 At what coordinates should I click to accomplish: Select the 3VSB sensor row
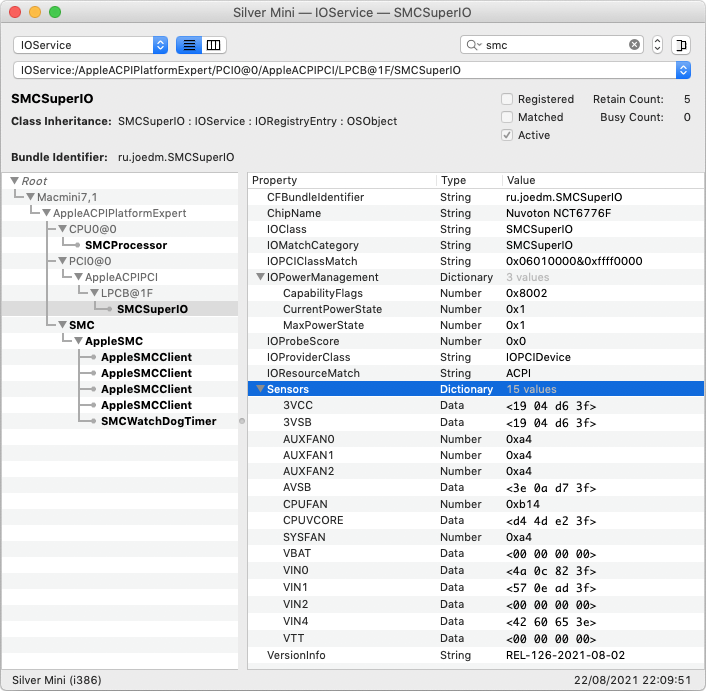pyautogui.click(x=475, y=422)
